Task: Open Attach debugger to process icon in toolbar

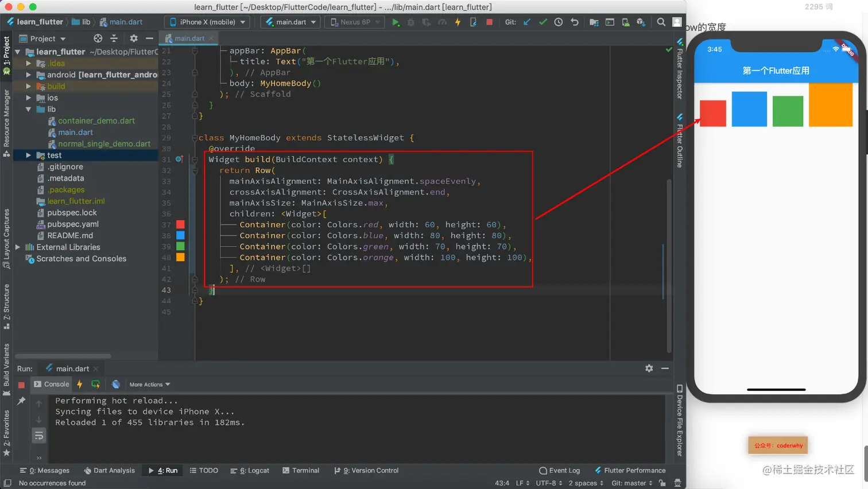Action: [x=473, y=22]
